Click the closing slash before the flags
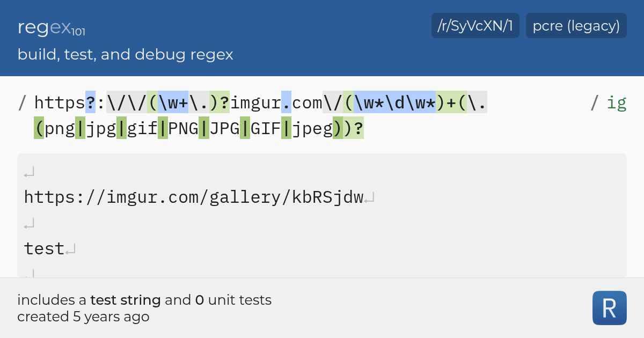The height and width of the screenshot is (338, 644). pos(594,102)
